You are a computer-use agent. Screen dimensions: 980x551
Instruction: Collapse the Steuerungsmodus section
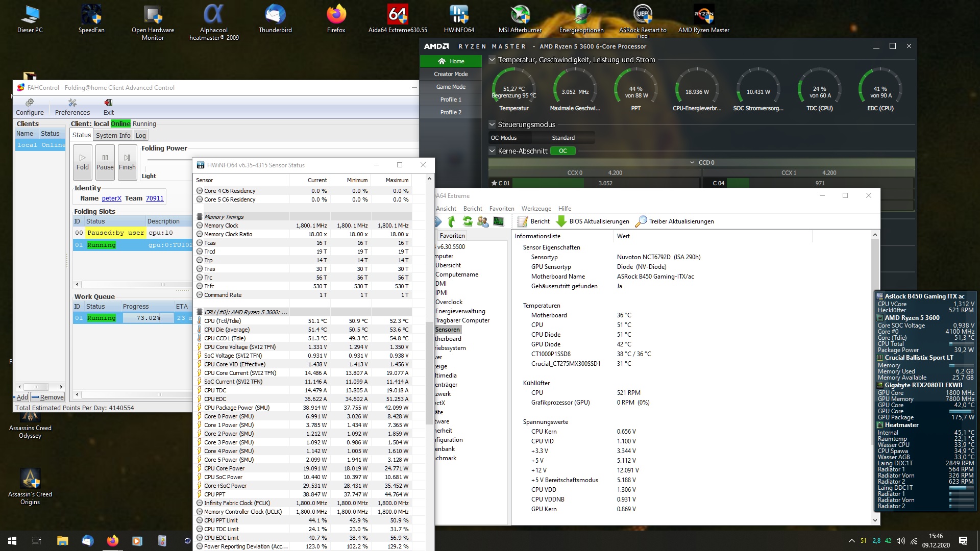[492, 124]
